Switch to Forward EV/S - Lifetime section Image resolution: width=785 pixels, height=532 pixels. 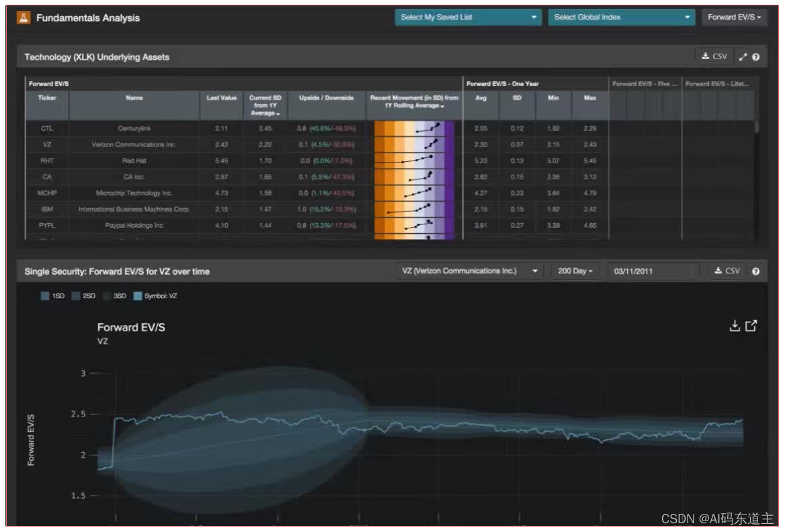pos(717,83)
